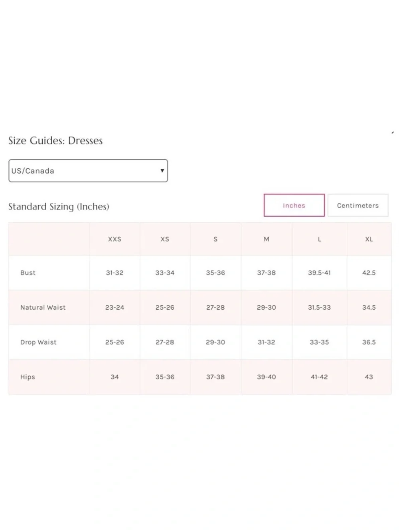399x532 pixels.
Task: Click the 42.5 XL bust cell
Action: [369, 273]
